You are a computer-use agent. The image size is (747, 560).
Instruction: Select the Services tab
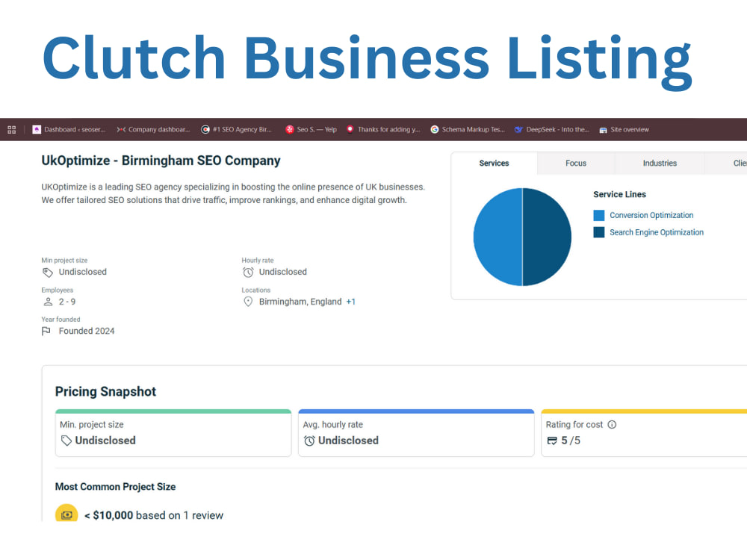point(494,164)
